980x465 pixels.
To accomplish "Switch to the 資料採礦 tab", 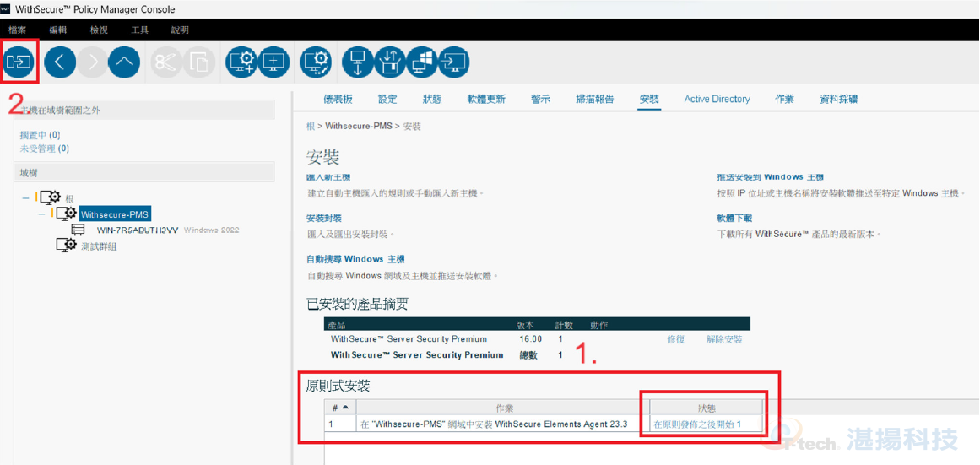I will coord(839,99).
